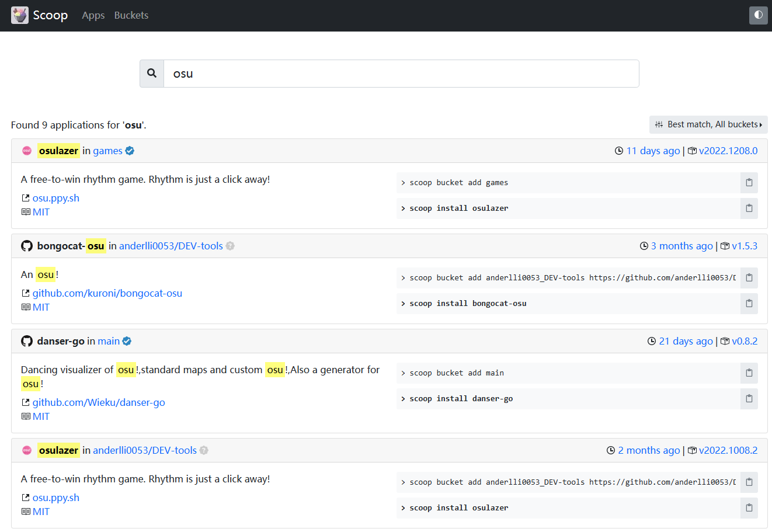Click gray community badge on the last osulazer
This screenshot has height=532, width=772.
tap(204, 450)
